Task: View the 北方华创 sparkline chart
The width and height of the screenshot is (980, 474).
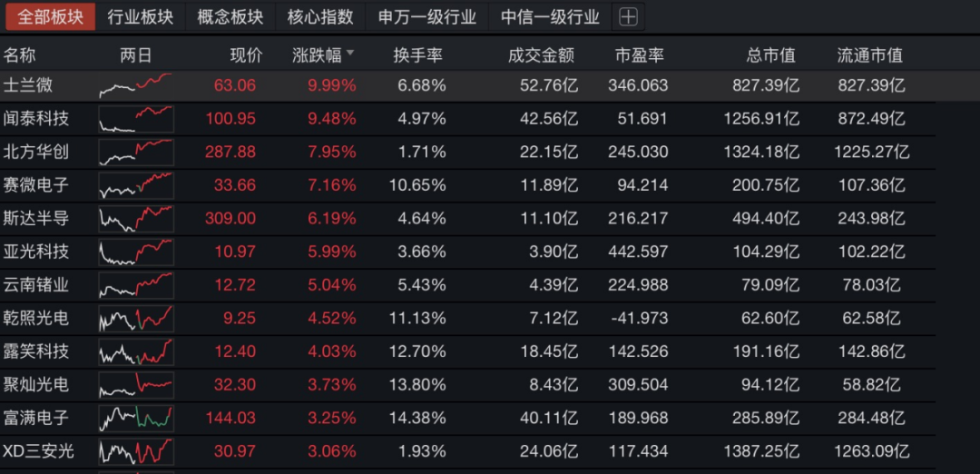Action: click(135, 152)
